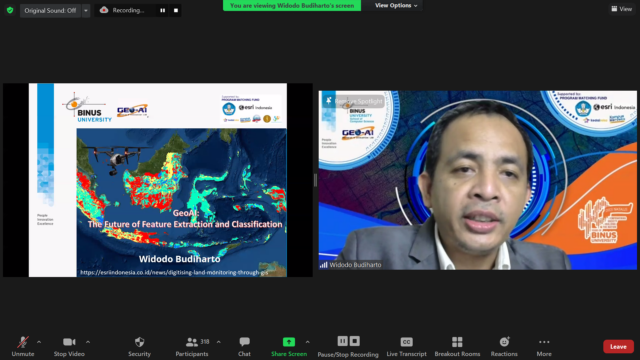This screenshot has height=360, width=640.
Task: Expand audio options arrow beside Unmute
Action: 39,342
